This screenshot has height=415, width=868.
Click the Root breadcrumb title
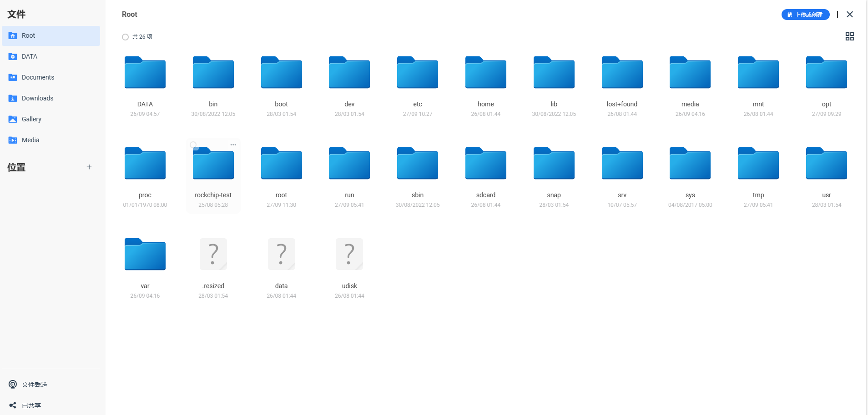[x=130, y=15]
